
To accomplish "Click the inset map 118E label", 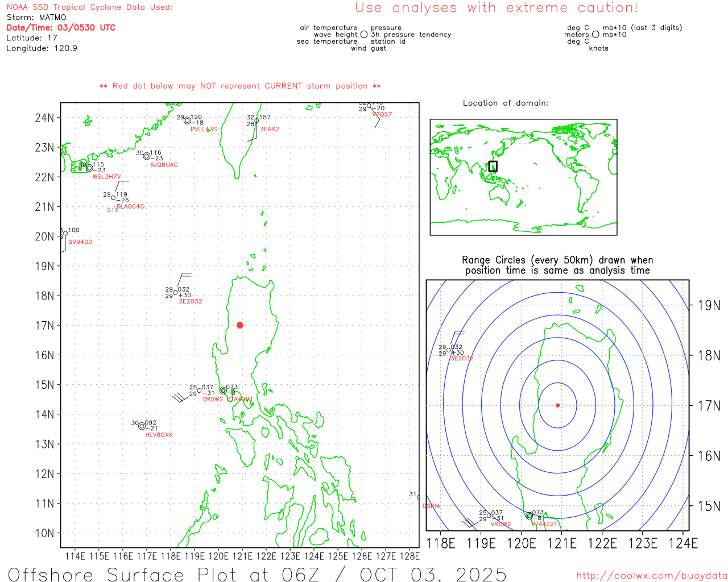I will [x=441, y=543].
